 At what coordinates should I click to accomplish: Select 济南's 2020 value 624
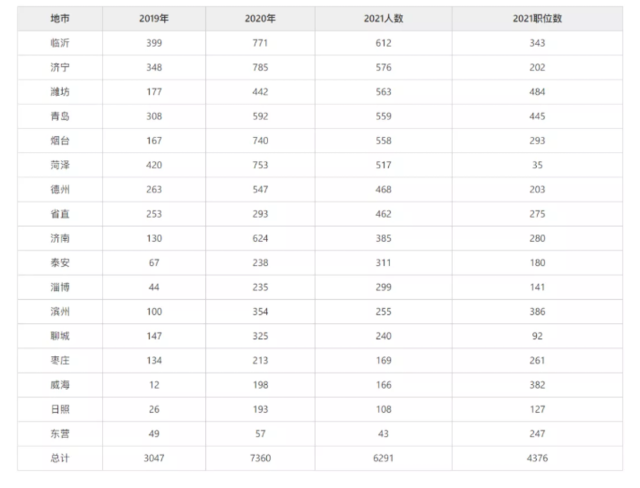pos(260,238)
